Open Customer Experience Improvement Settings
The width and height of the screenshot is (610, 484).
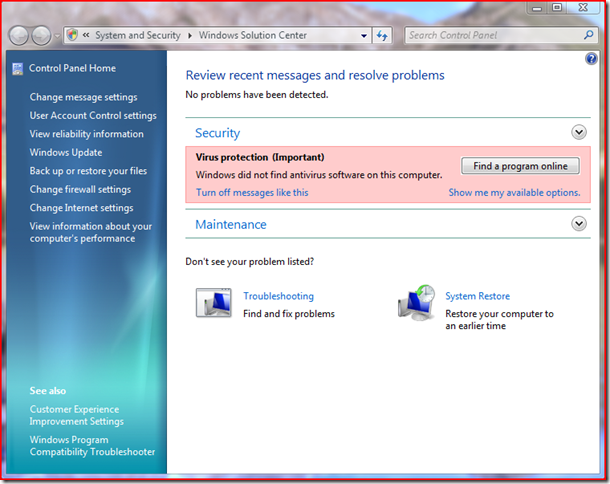click(x=77, y=415)
